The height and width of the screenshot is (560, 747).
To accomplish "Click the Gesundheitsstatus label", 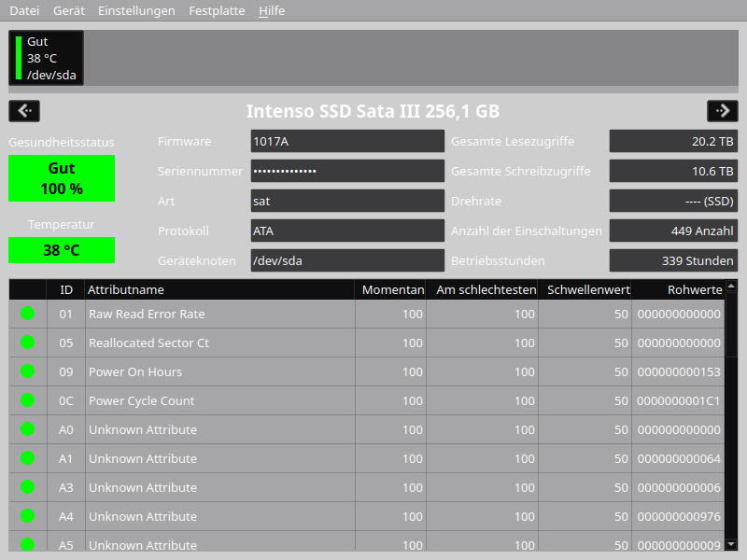I will pos(62,142).
